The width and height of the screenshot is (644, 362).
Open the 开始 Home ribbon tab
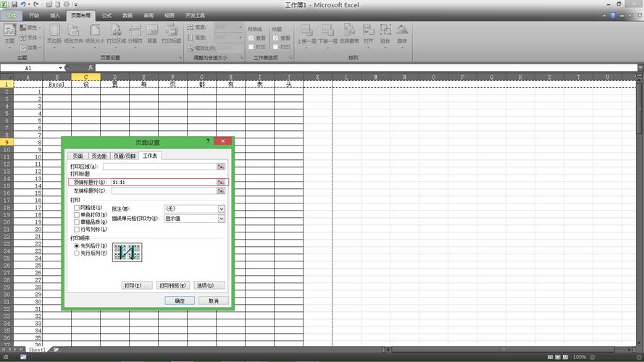tap(34, 15)
